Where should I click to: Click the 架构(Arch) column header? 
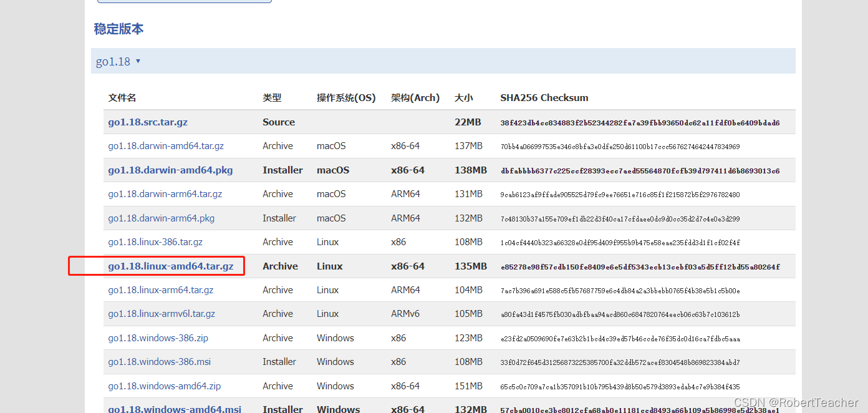(415, 98)
